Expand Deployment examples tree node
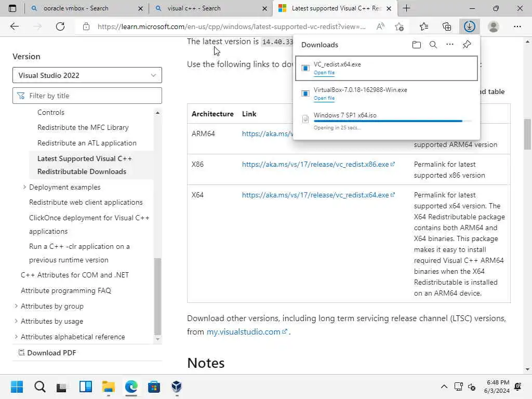The width and height of the screenshot is (532, 399). [24, 187]
